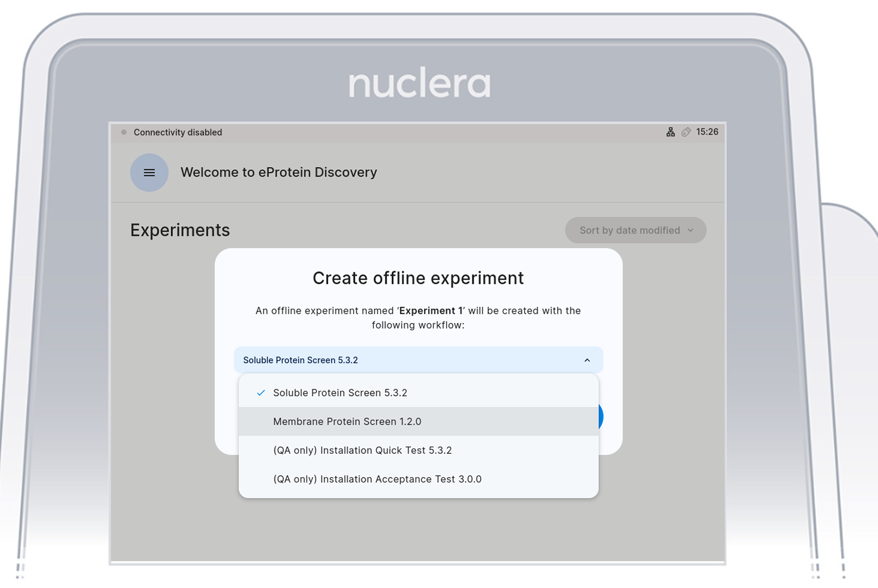The image size is (878, 588).
Task: Click the partially hidden blue dialog button
Action: (x=601, y=416)
